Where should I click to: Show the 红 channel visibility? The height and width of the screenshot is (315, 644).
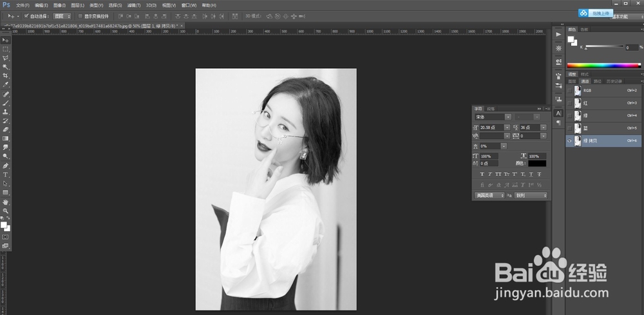(x=569, y=103)
